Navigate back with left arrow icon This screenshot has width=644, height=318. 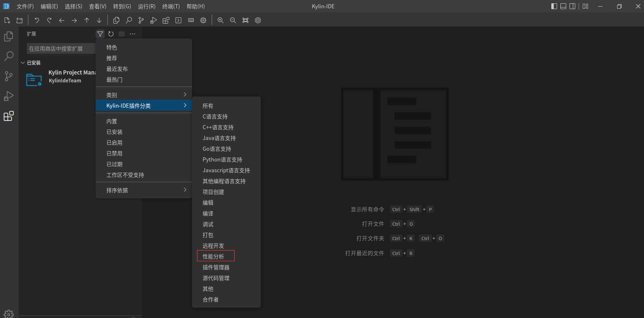tap(62, 20)
